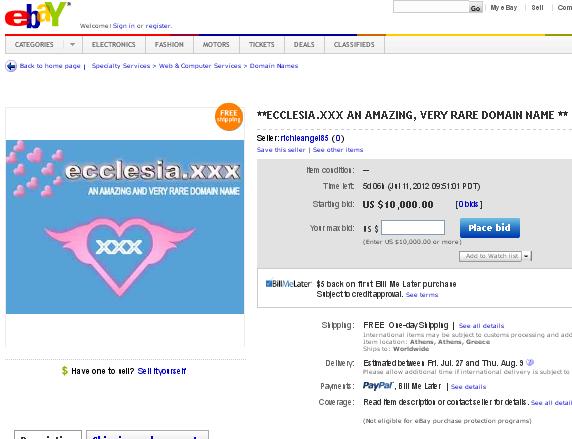Open the Categories dropdown arrow

tap(72, 45)
